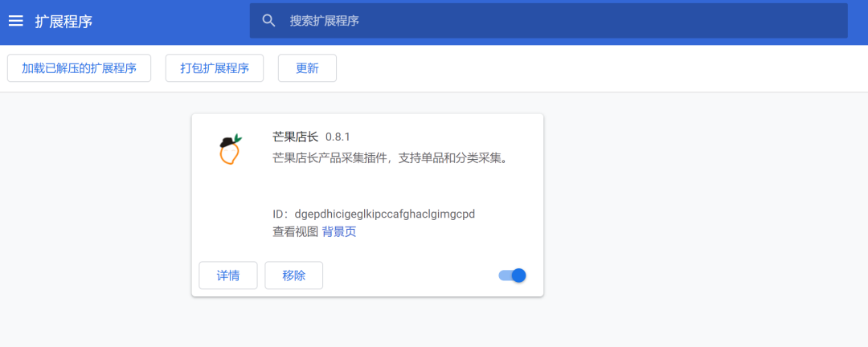Open the 背景页 link
This screenshot has width=868, height=347.
tap(339, 232)
